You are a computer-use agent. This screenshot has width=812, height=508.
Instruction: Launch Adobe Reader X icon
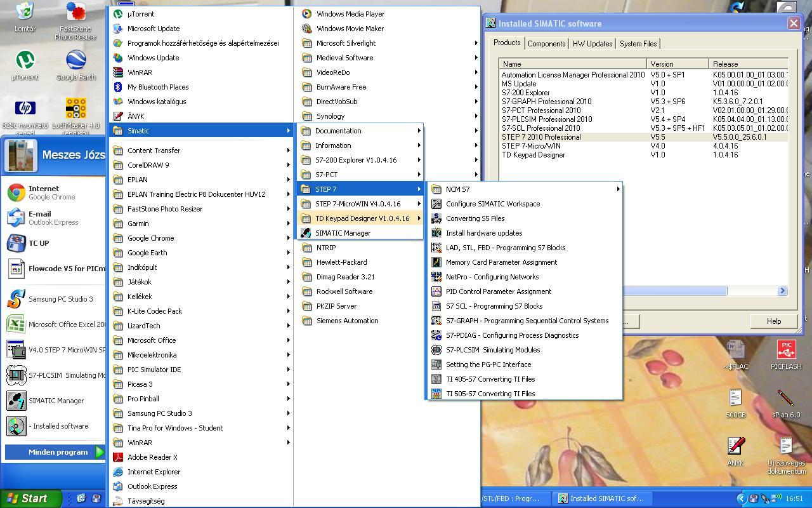click(117, 457)
